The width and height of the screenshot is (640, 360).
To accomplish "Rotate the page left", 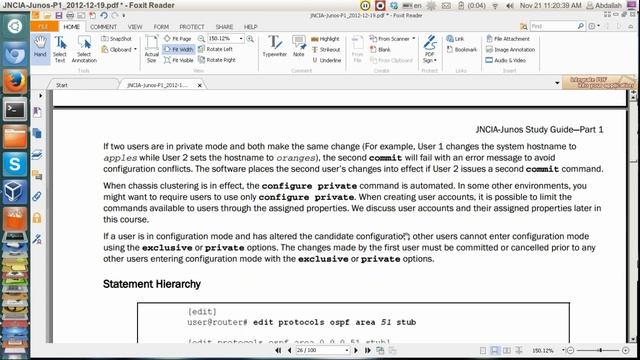I will click(x=216, y=49).
